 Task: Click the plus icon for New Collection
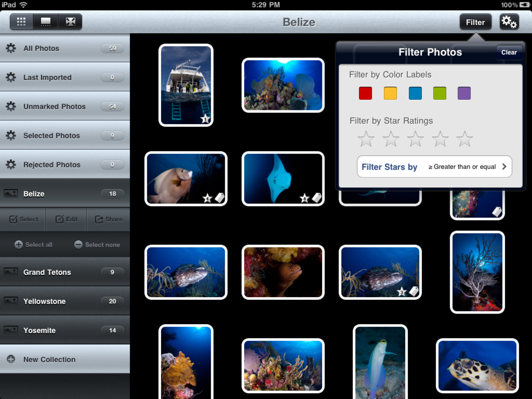click(11, 359)
